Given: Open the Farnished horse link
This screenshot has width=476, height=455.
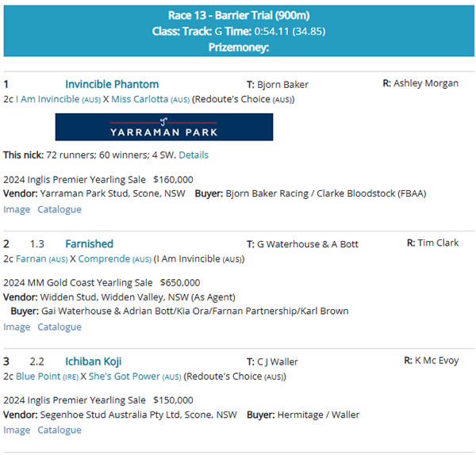Looking at the screenshot, I should (89, 243).
